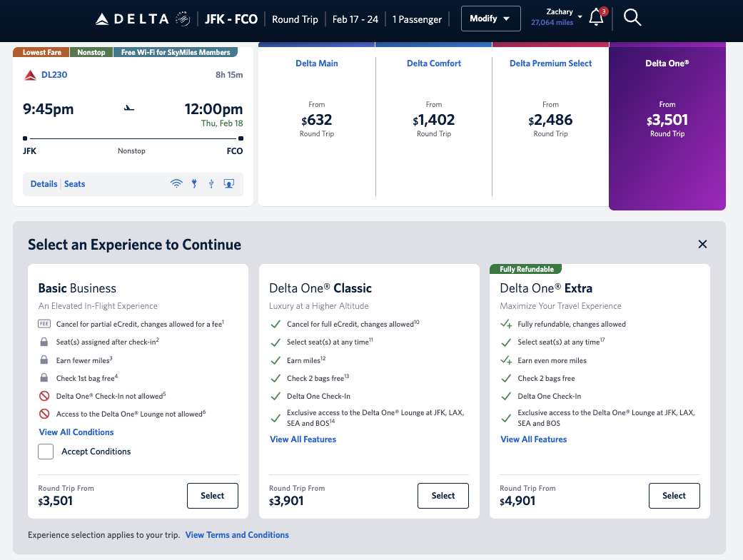Click the Wi-Fi amenity icon

tap(176, 184)
